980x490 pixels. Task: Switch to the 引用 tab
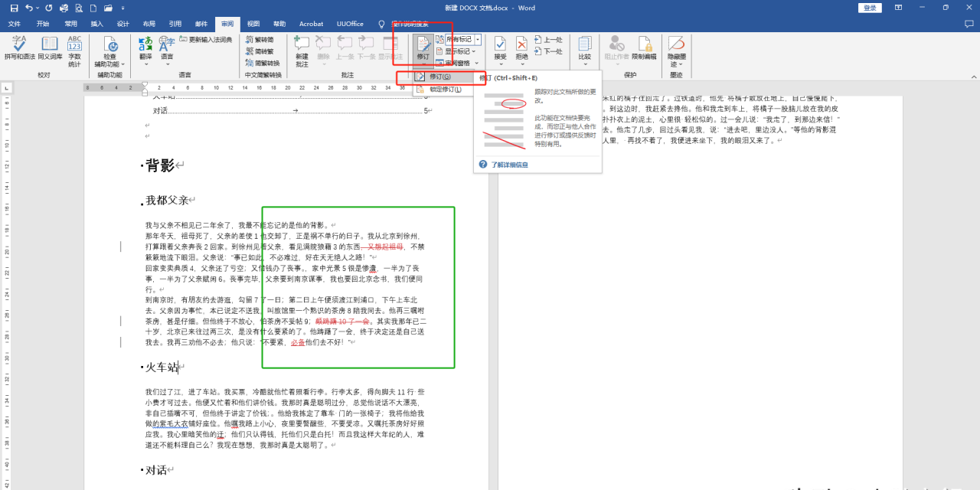click(x=175, y=24)
